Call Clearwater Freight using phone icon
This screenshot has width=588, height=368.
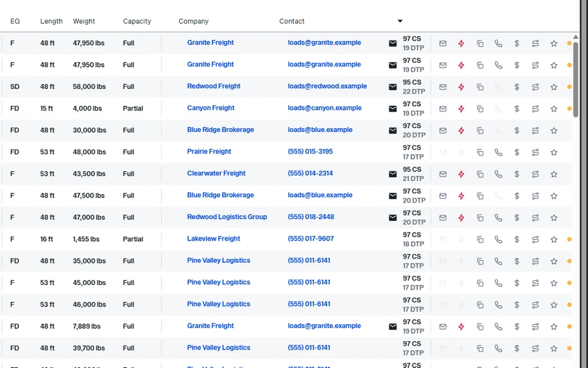498,174
